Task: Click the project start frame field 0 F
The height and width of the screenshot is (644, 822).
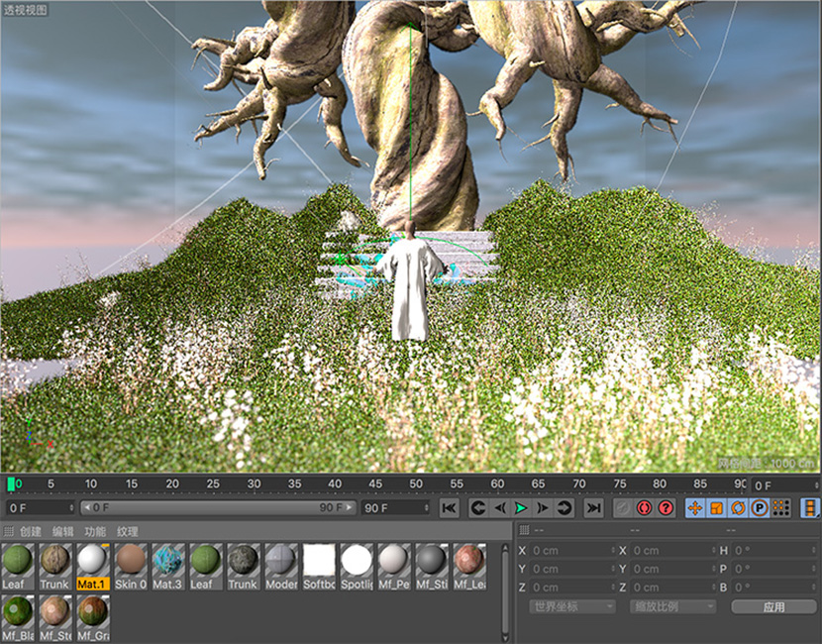Action: [x=41, y=507]
